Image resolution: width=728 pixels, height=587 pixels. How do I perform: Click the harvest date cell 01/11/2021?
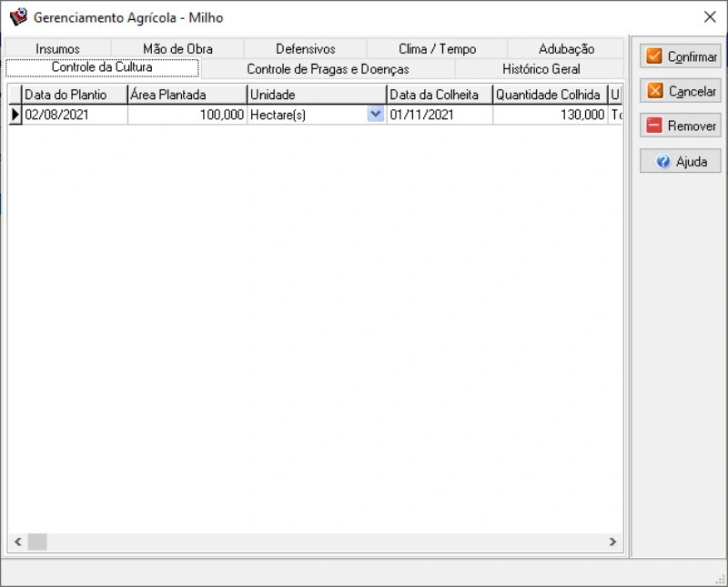[440, 115]
